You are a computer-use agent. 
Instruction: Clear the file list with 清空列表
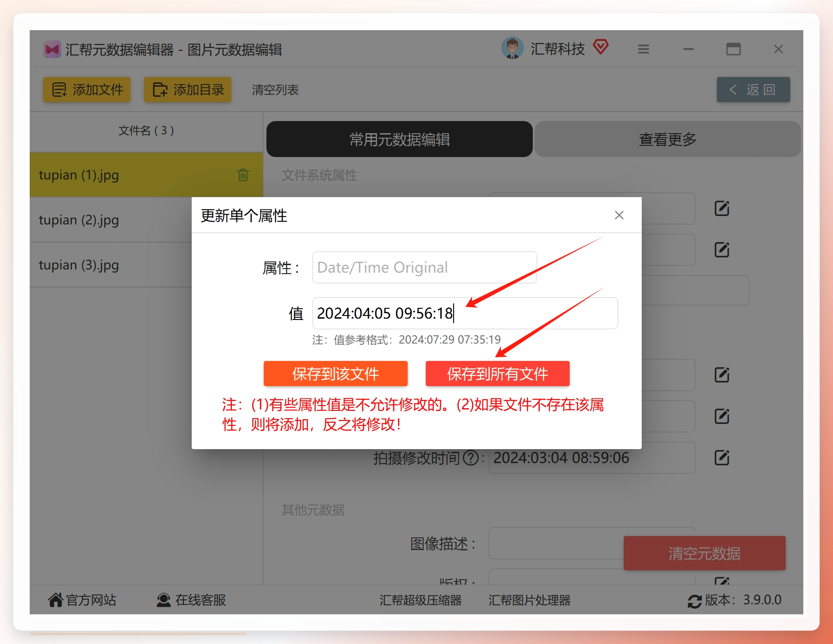click(275, 90)
